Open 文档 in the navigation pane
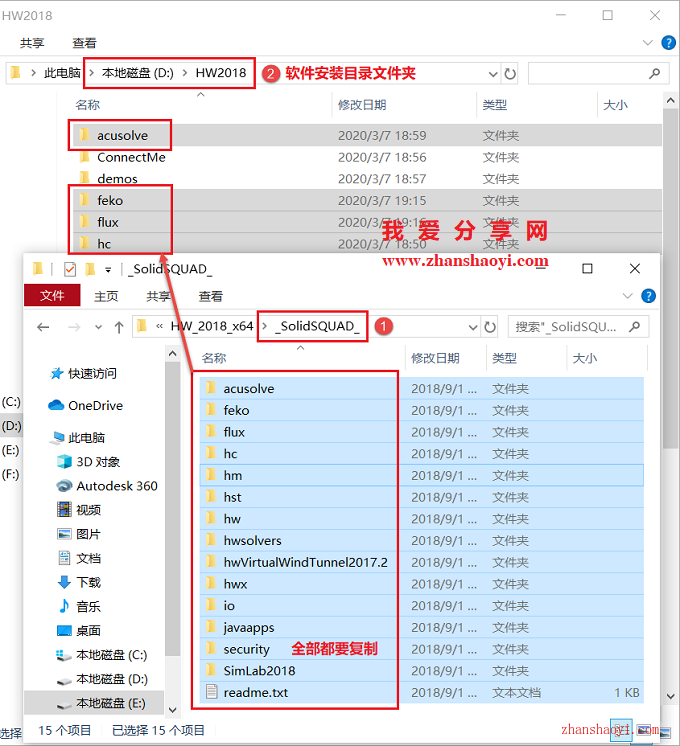The image size is (680, 746). 79,558
